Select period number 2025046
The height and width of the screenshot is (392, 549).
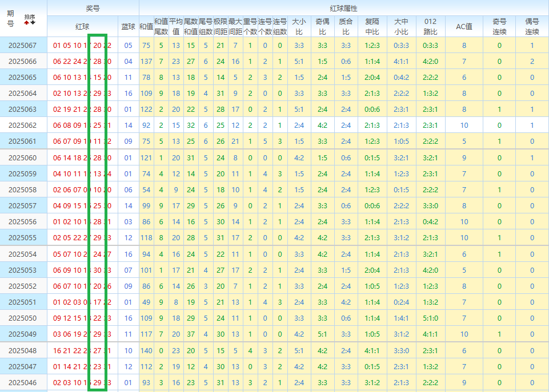(22, 382)
